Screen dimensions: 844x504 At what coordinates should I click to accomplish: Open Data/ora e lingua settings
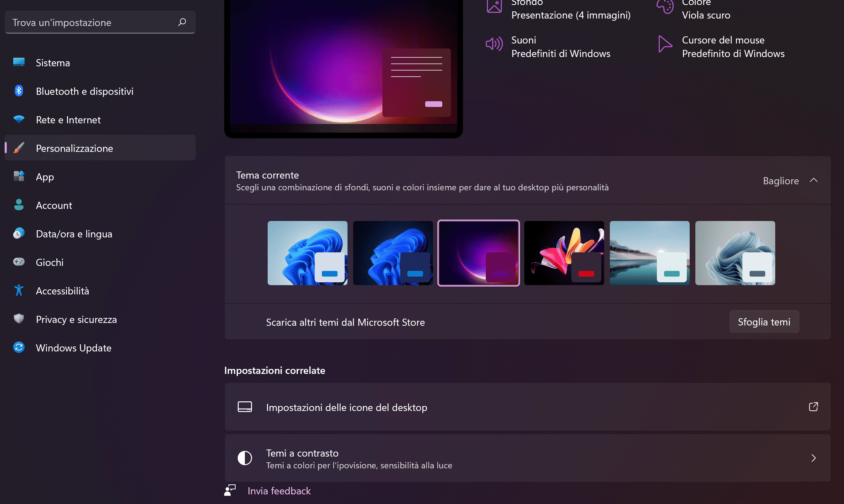point(100,233)
